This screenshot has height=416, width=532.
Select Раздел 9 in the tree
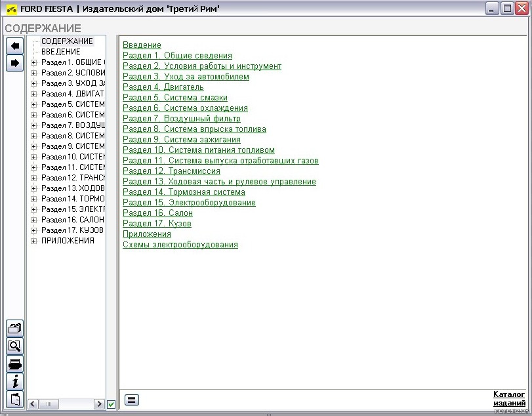coord(73,146)
